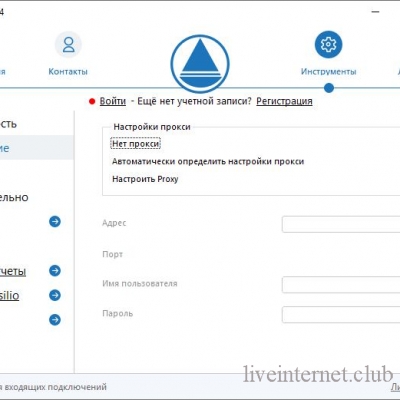
Task: Expand the arrow below the "ельно" sidebar item
Action: coord(55,221)
